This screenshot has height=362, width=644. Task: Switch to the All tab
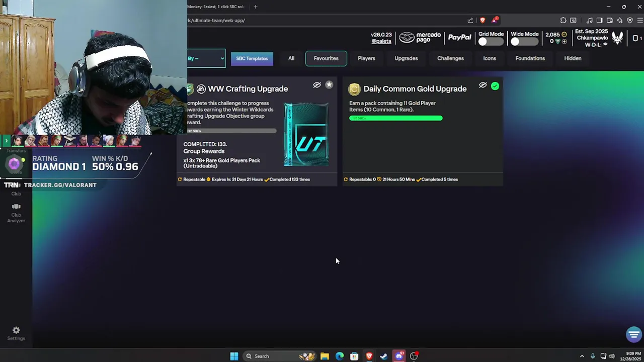point(291,58)
